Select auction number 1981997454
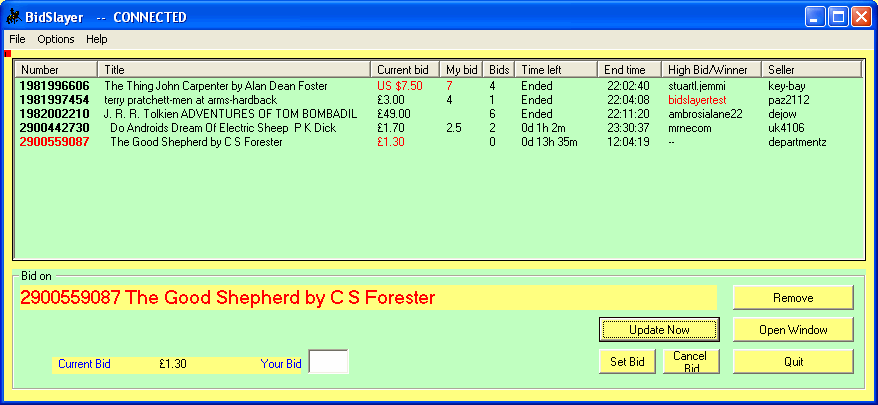878x405 pixels. 54,100
